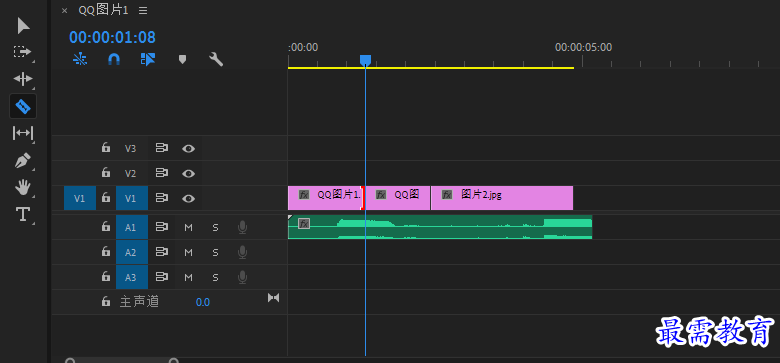
Task: Toggle sync lock for V1
Action: click(162, 198)
